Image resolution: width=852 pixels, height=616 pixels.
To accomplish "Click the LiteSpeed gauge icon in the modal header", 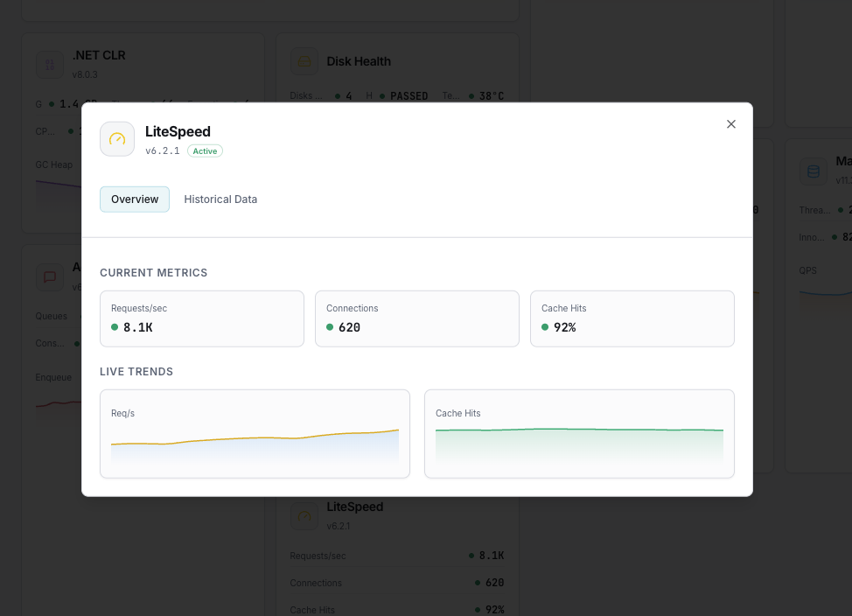I will click(x=116, y=139).
